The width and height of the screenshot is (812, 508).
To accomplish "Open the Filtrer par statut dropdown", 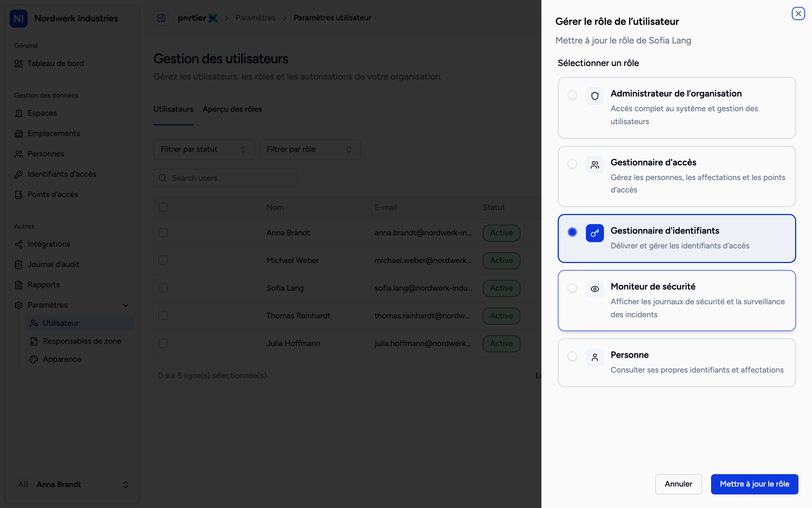I will click(x=204, y=150).
